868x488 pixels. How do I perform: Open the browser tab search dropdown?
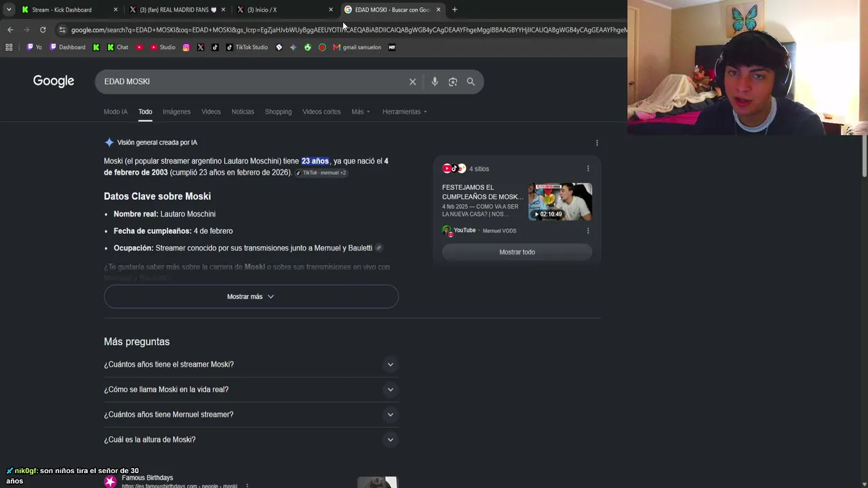coord(9,9)
